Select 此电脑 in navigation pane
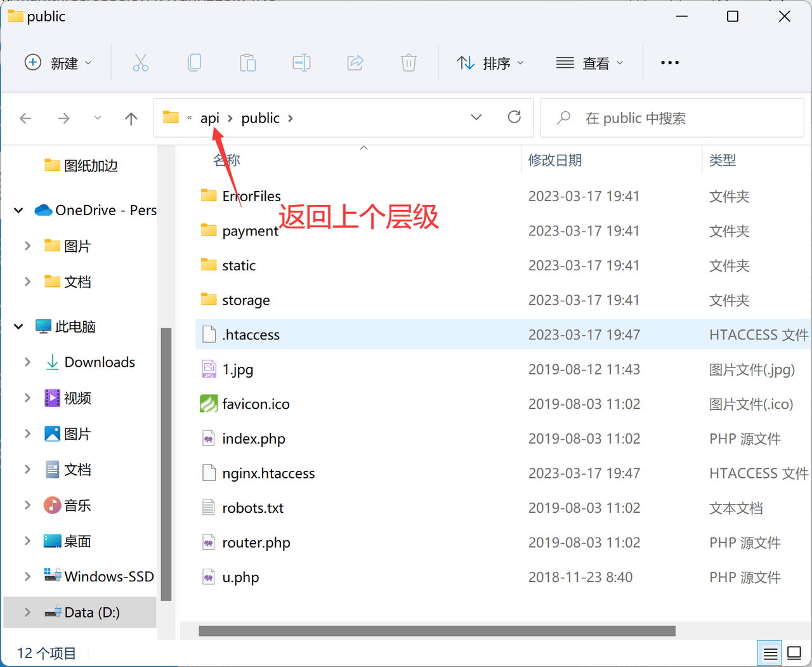The height and width of the screenshot is (667, 812). click(x=65, y=326)
